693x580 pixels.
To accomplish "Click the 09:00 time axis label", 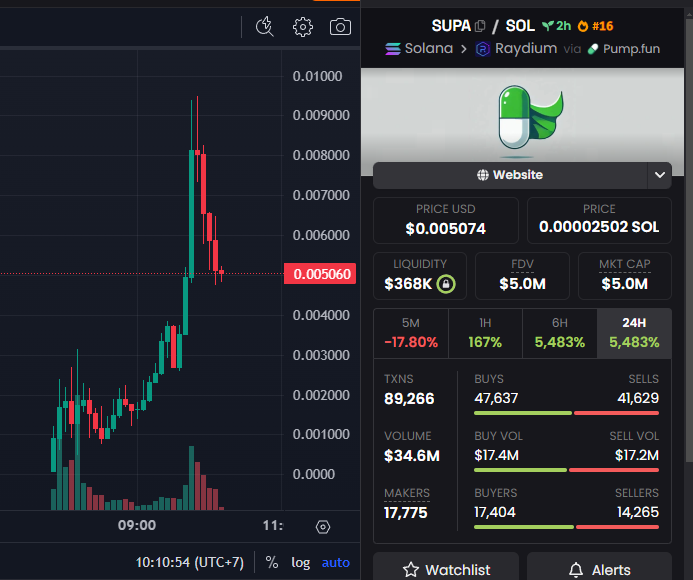I will point(137,525).
